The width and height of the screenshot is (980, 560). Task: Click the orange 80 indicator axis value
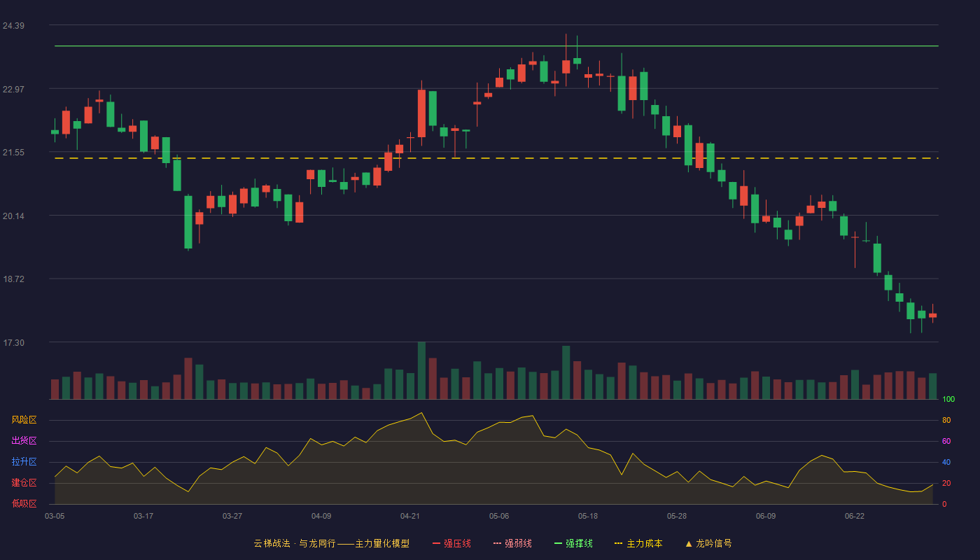click(x=946, y=420)
